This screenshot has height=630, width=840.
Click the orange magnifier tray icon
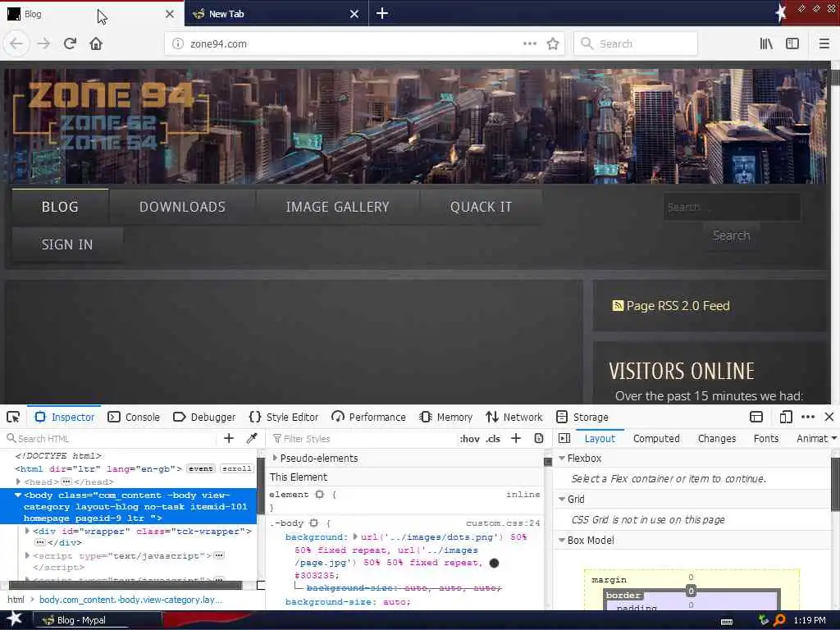(779, 620)
